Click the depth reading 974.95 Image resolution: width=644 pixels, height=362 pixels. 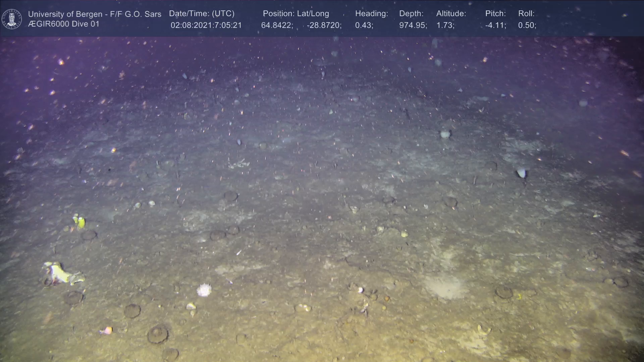click(413, 25)
